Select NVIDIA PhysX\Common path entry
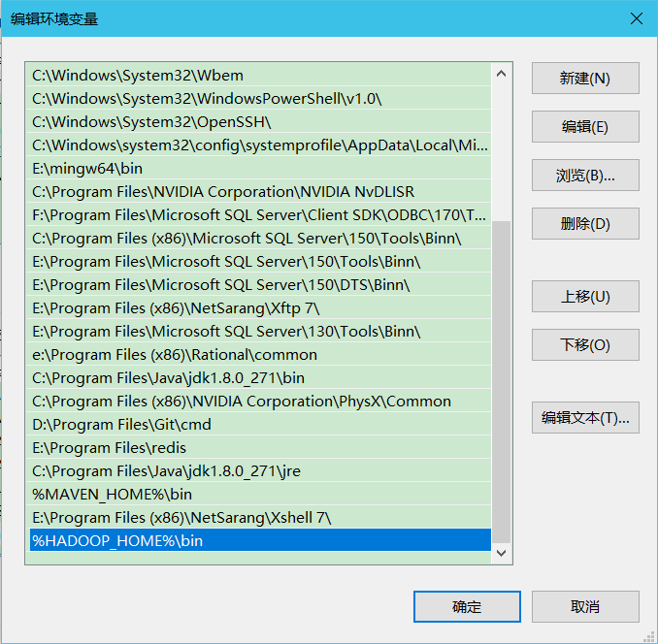The image size is (658, 644). tap(258, 402)
